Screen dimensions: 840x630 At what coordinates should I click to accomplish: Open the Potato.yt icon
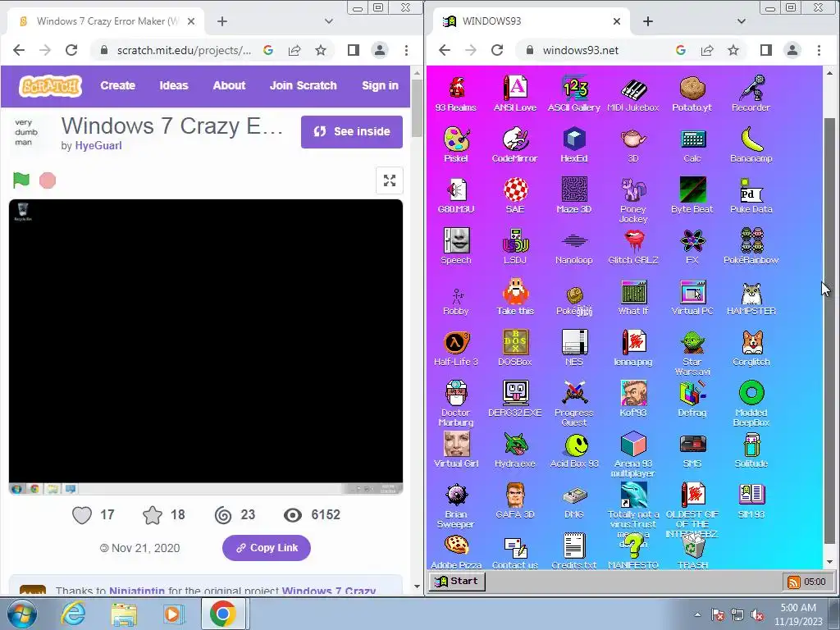[x=692, y=94]
